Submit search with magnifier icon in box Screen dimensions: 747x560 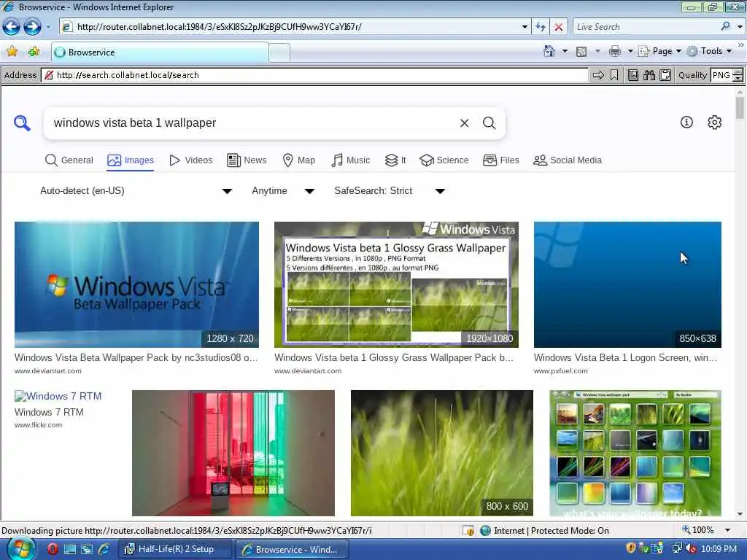[489, 122]
